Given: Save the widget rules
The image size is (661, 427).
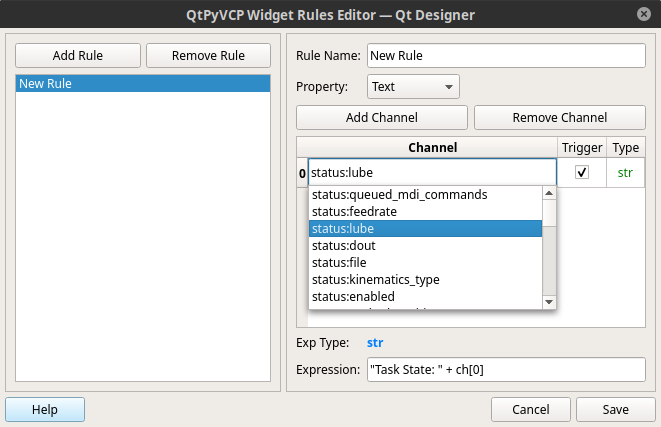Looking at the screenshot, I should (615, 409).
